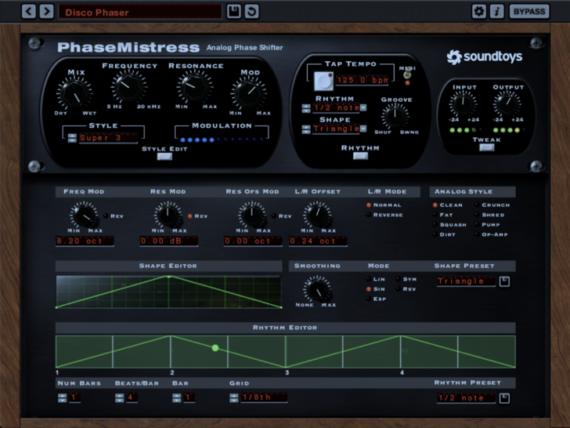
Task: Open the Super 3 style display
Action: tap(108, 138)
